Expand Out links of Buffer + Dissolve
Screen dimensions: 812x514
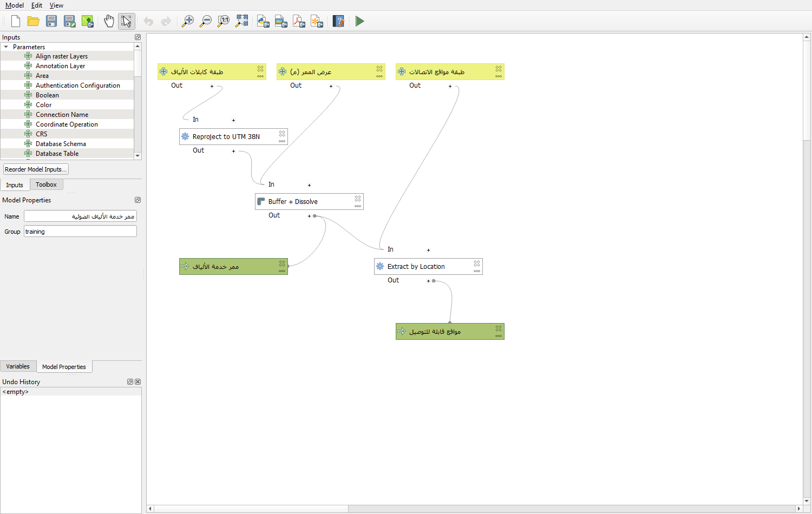309,216
